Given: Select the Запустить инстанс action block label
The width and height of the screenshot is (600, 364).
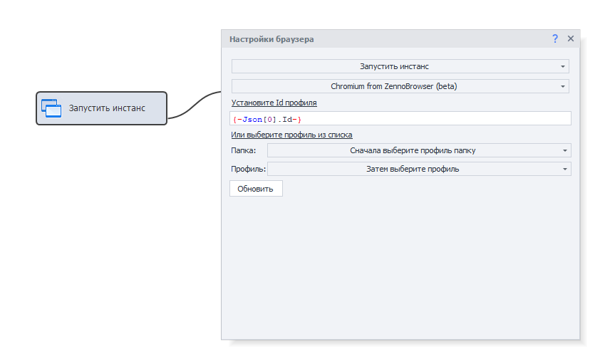Looking at the screenshot, I should pos(107,108).
